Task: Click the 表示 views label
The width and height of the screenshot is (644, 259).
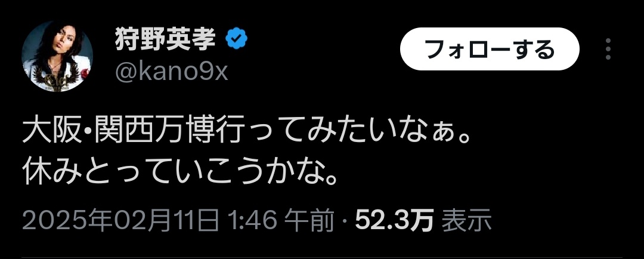Action: tap(466, 220)
